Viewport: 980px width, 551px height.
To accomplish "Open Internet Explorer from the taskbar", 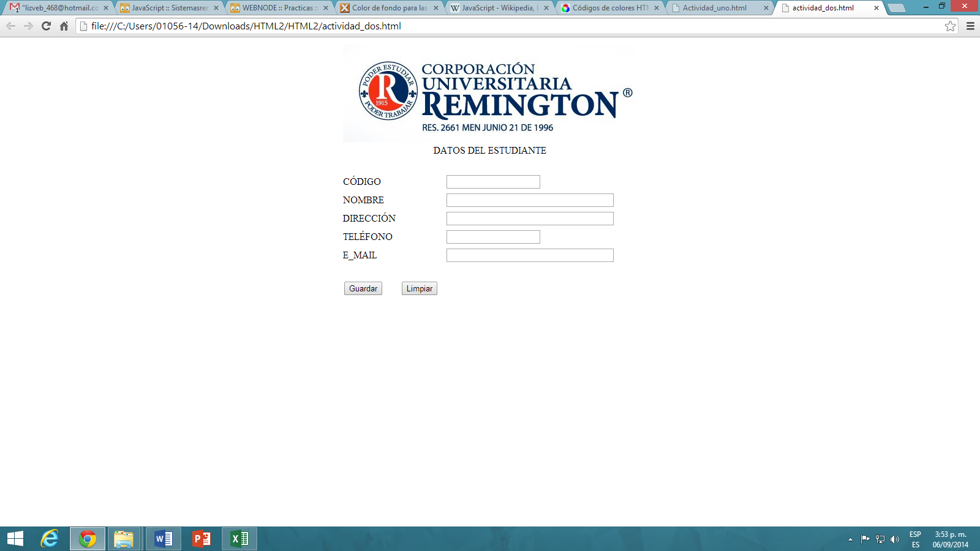I will 50,539.
